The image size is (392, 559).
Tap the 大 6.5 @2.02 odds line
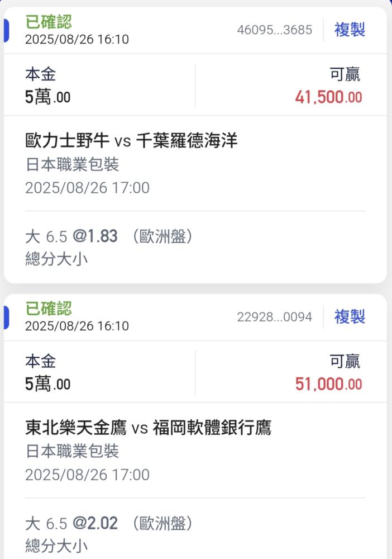(x=109, y=524)
